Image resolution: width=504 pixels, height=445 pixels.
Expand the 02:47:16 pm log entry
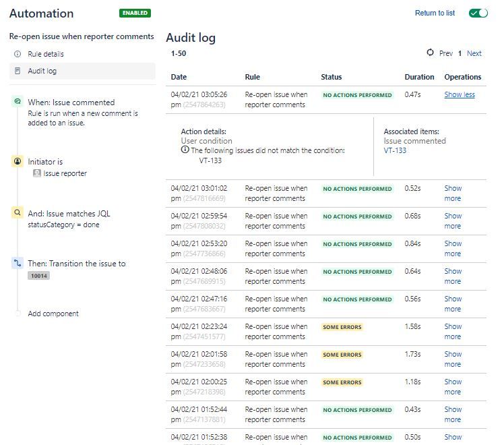(x=453, y=304)
